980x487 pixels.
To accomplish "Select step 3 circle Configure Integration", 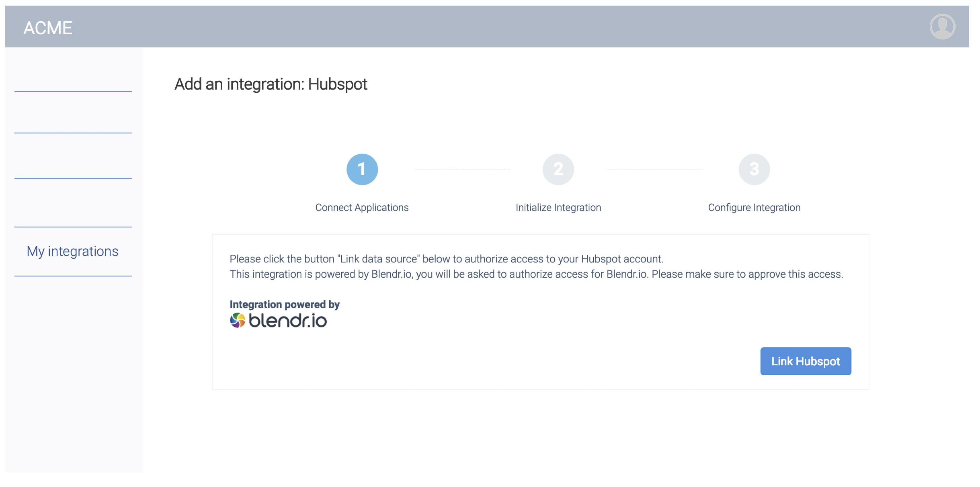I will click(754, 169).
